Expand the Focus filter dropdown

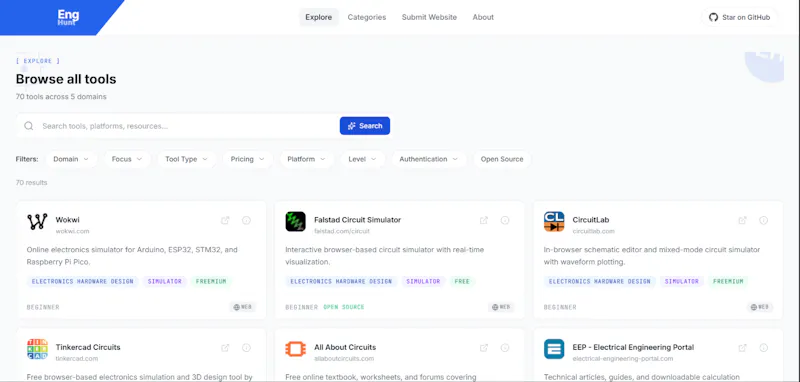click(128, 159)
